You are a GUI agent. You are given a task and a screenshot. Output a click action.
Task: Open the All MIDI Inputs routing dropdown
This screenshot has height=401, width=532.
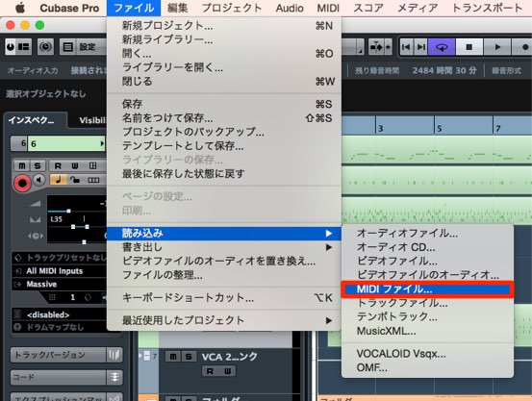point(60,271)
